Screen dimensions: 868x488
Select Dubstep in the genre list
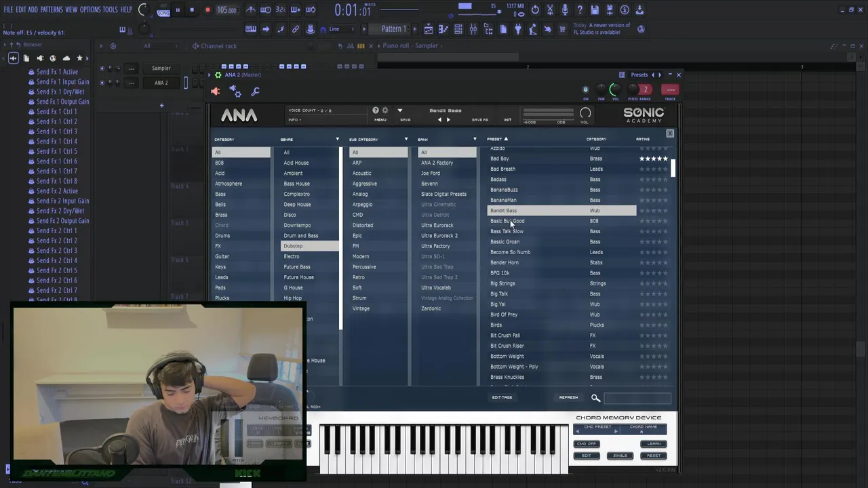(309, 246)
